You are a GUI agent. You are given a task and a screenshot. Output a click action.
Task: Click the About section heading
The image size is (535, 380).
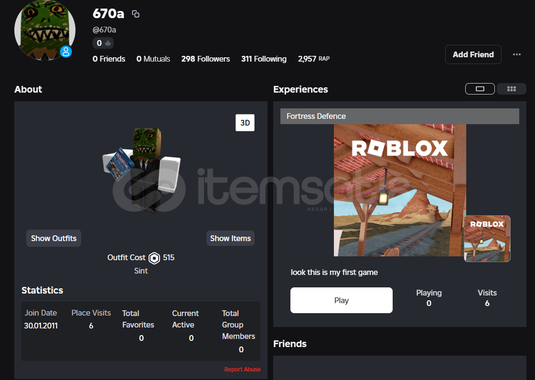(28, 89)
